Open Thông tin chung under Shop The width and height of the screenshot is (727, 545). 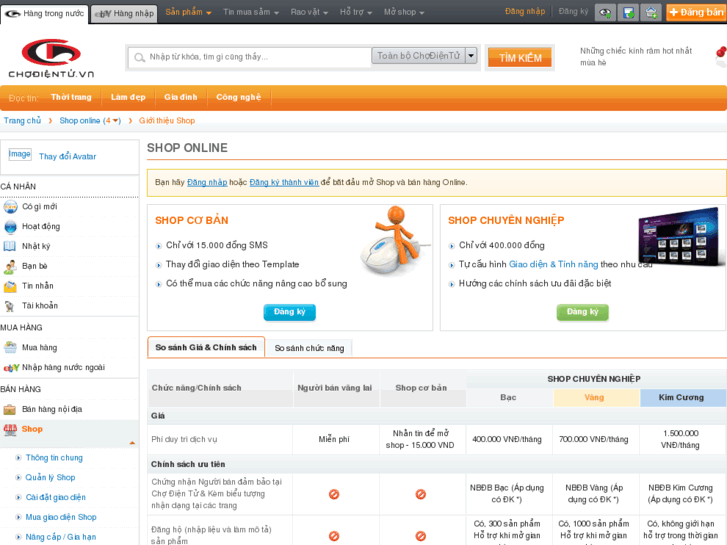pos(54,458)
